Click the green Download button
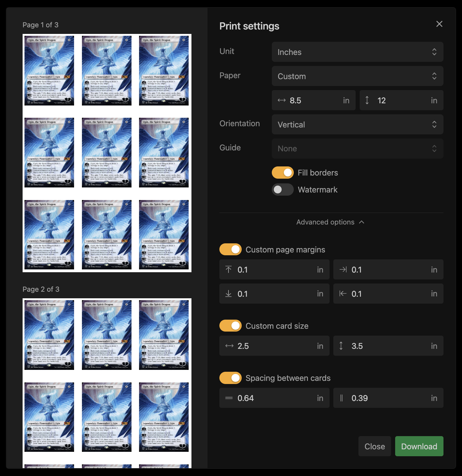Viewport: 462px width, 476px height. point(419,446)
